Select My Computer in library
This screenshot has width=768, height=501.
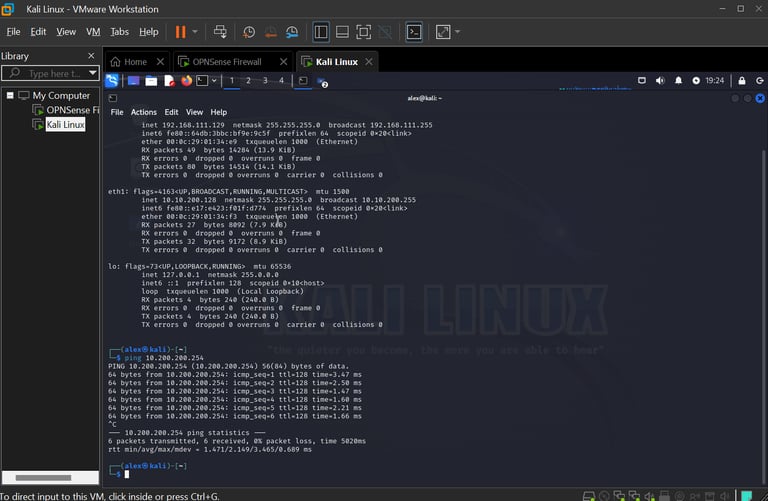[61, 95]
